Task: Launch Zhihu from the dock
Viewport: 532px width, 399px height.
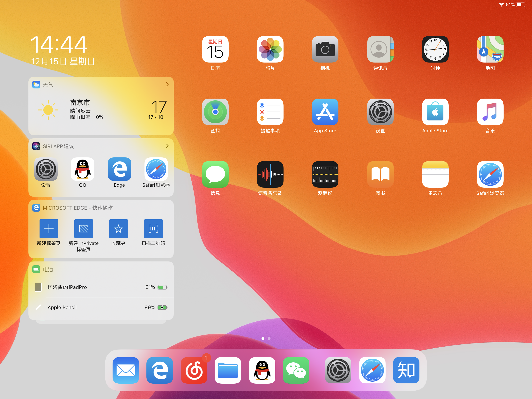Action: pyautogui.click(x=406, y=370)
